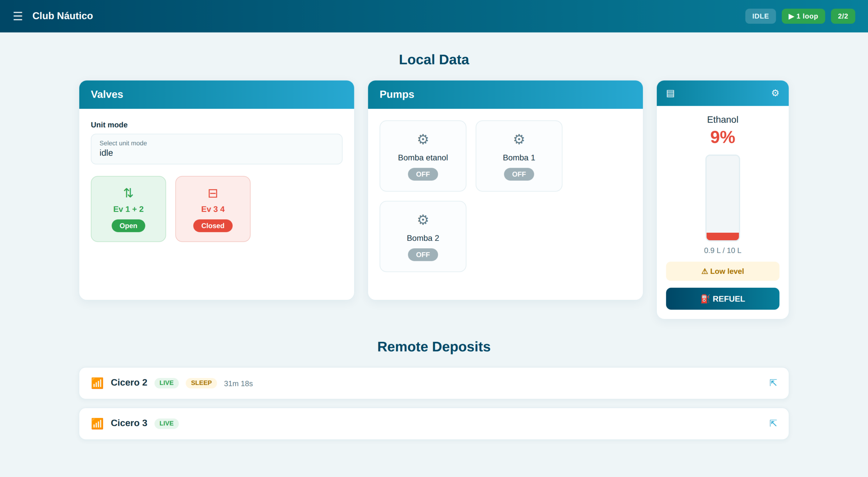Click the Low level warning banner
This screenshot has width=868, height=477.
click(723, 271)
